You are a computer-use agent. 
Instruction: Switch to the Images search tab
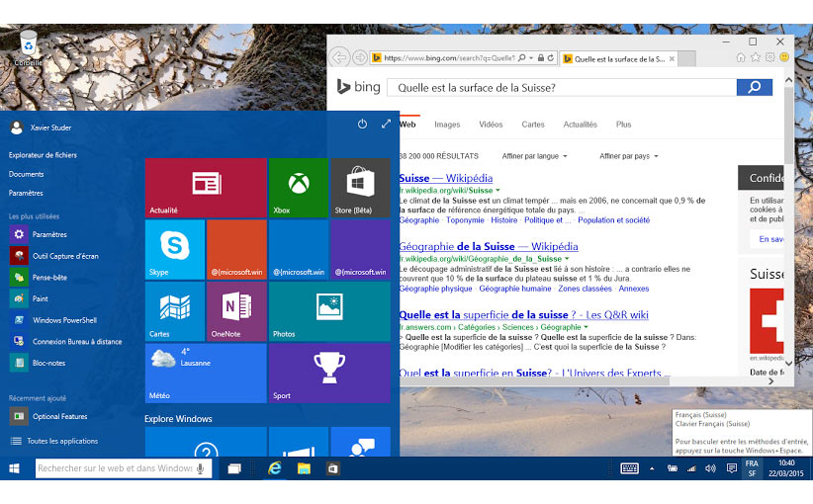447,125
